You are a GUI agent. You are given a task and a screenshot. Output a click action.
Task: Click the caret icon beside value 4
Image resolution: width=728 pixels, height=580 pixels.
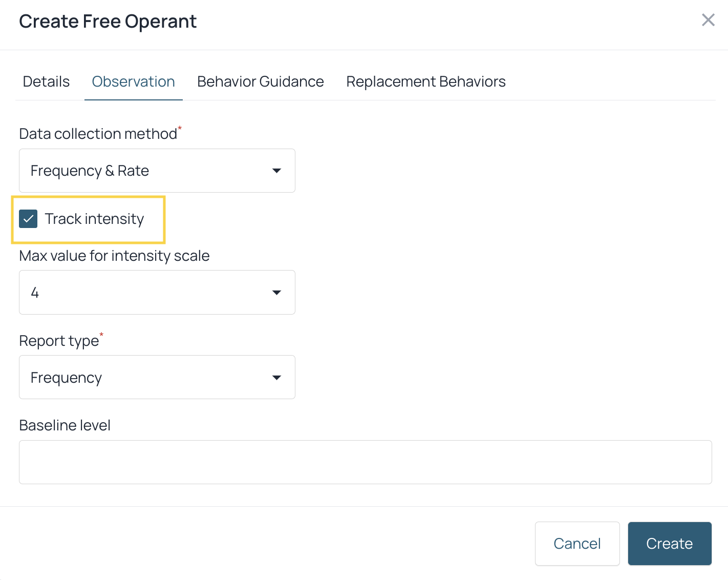[x=276, y=293]
